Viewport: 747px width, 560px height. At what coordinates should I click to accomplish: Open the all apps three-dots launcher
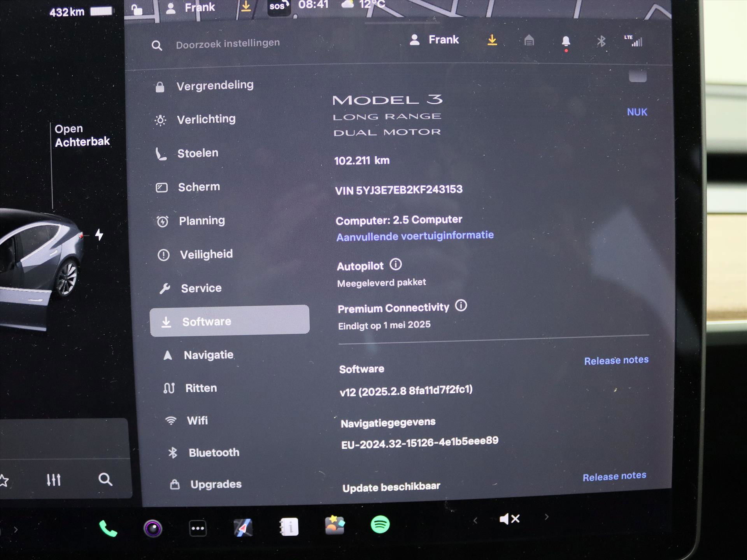coord(198,528)
